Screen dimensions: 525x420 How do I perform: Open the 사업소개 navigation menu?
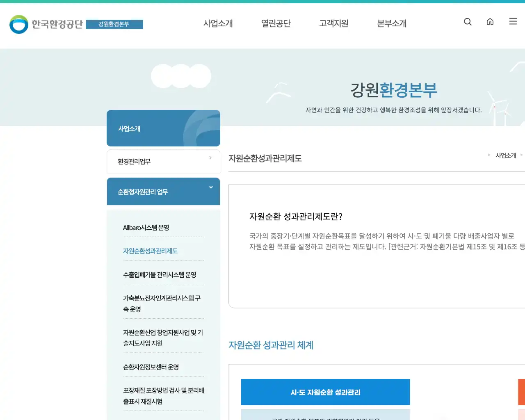coord(218,23)
